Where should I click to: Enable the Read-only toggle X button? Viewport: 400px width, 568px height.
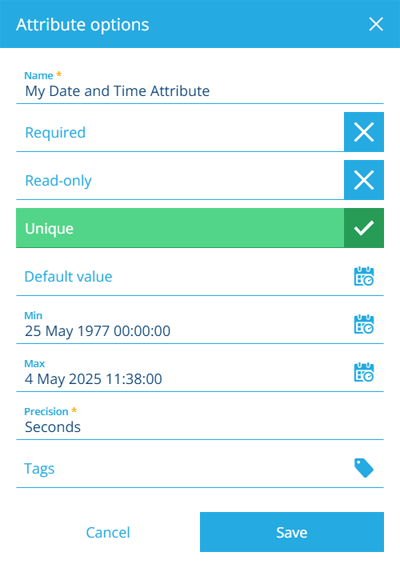pos(364,180)
